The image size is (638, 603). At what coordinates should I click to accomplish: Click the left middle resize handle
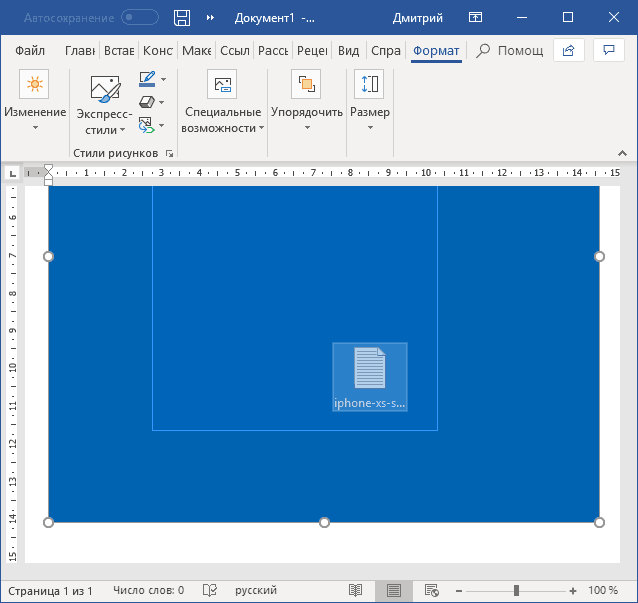point(48,256)
